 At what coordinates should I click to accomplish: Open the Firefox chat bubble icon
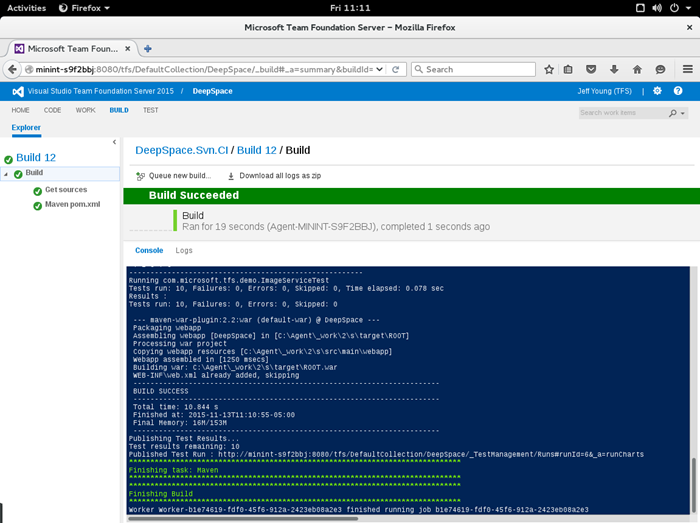pos(660,69)
